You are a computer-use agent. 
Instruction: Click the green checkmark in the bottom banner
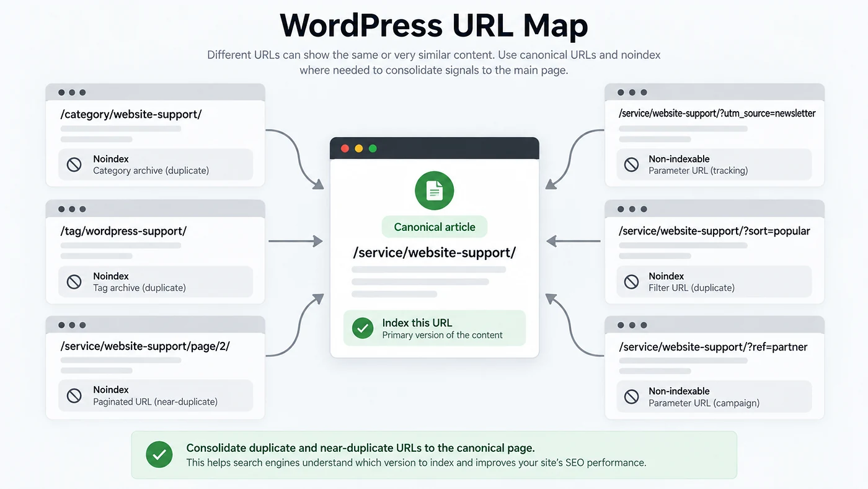[159, 455]
